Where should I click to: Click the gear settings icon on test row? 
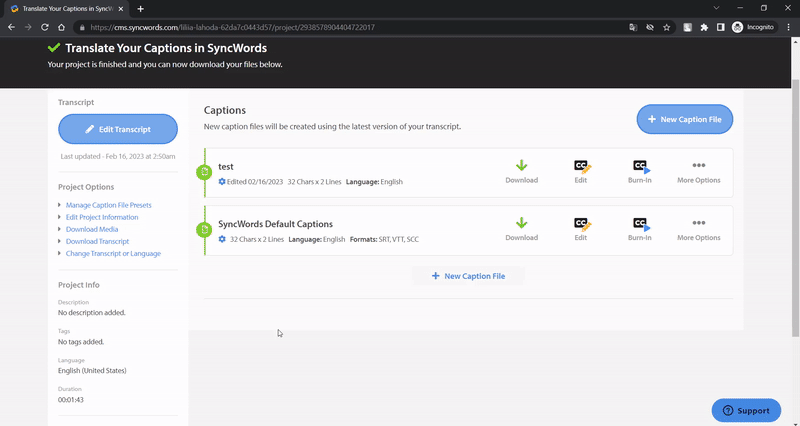[222, 182]
